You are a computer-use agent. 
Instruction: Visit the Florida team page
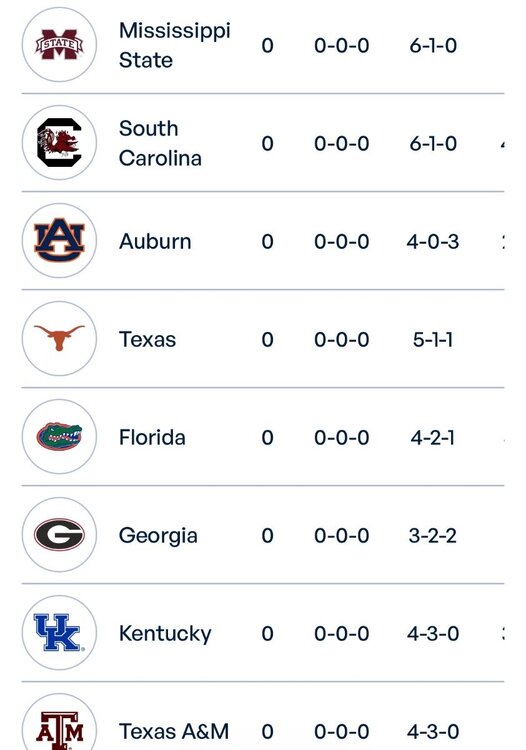pyautogui.click(x=152, y=438)
